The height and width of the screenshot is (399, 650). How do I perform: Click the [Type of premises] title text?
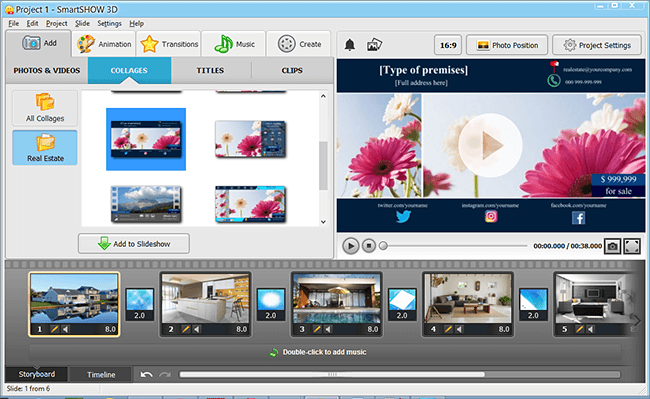pos(424,70)
